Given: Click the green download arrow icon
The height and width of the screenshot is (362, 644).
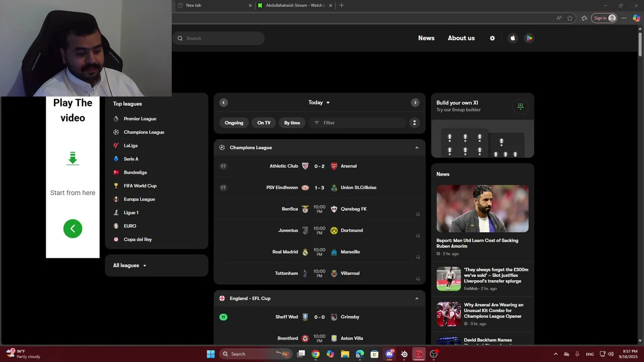Looking at the screenshot, I should pos(72,159).
